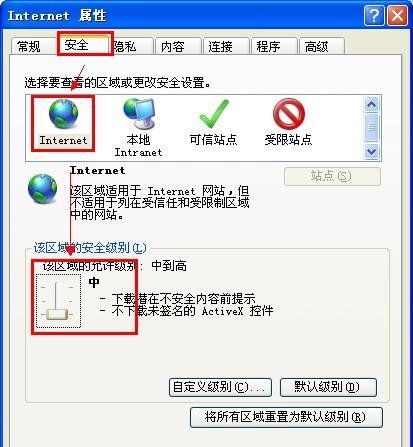Click 将所有区域重置为默认级别 button
The height and width of the screenshot is (447, 413).
286,417
